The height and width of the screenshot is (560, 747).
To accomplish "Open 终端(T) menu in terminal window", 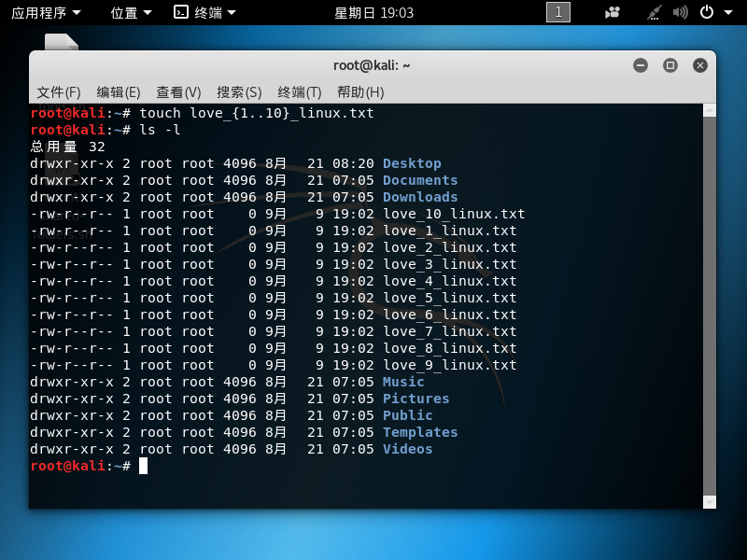I will [x=300, y=91].
